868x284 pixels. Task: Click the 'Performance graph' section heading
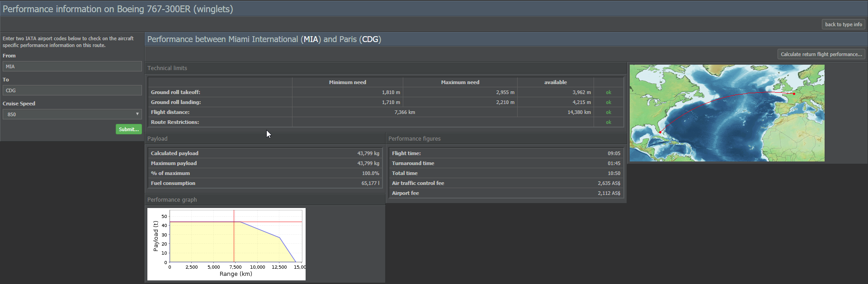point(172,200)
